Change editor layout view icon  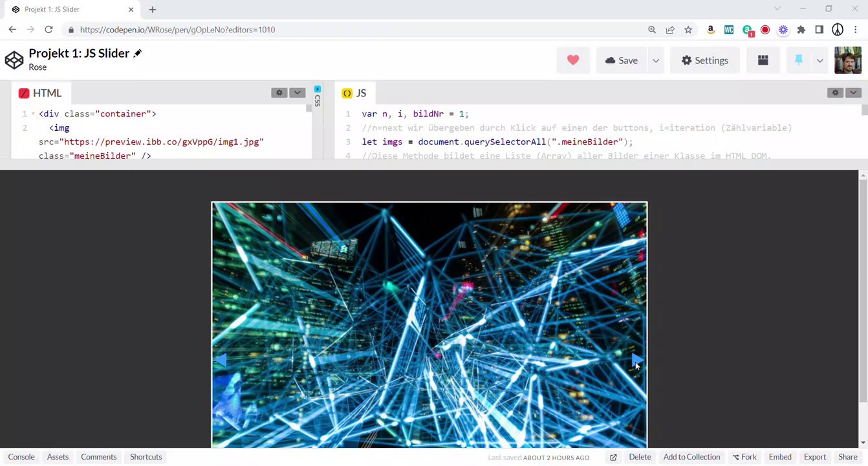(763, 60)
